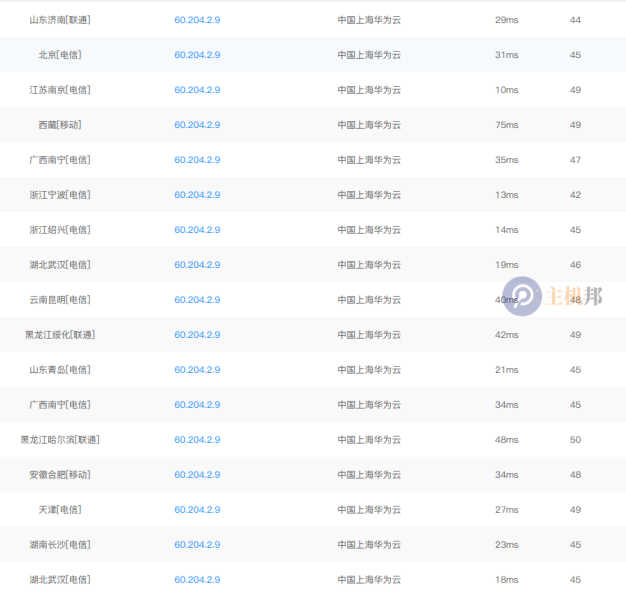Click the 31ms response time value
This screenshot has height=594, width=626.
pos(507,55)
